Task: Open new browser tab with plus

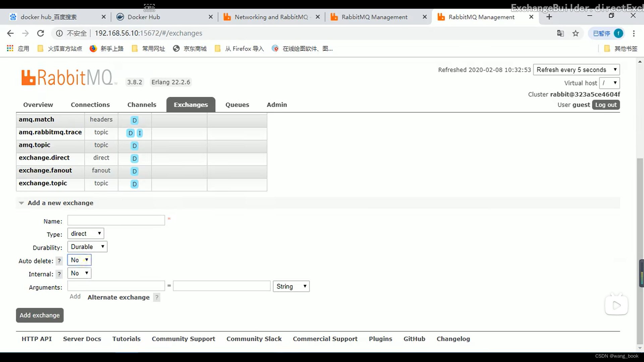Action: click(x=549, y=17)
